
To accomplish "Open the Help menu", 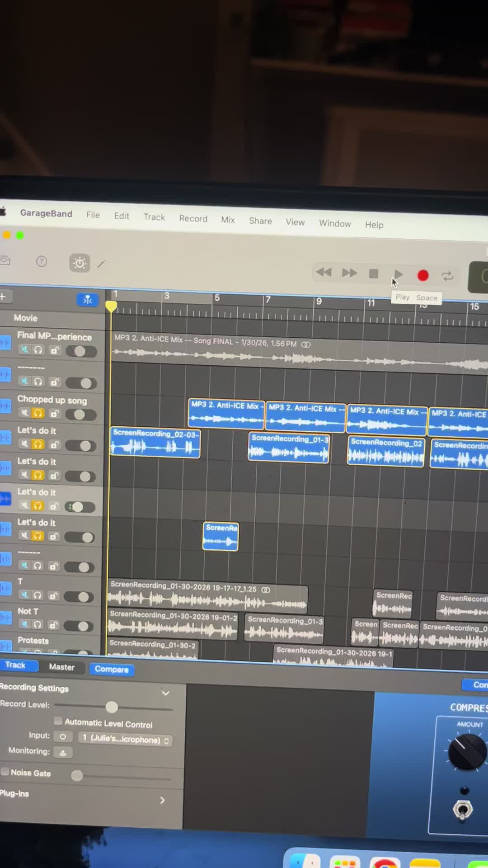I will 374,225.
